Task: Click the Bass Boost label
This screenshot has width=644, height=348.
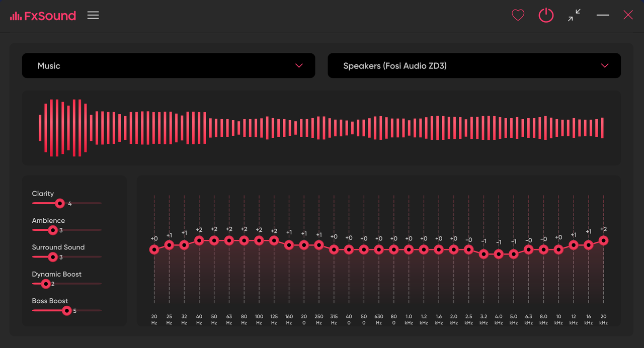Action: pyautogui.click(x=50, y=301)
